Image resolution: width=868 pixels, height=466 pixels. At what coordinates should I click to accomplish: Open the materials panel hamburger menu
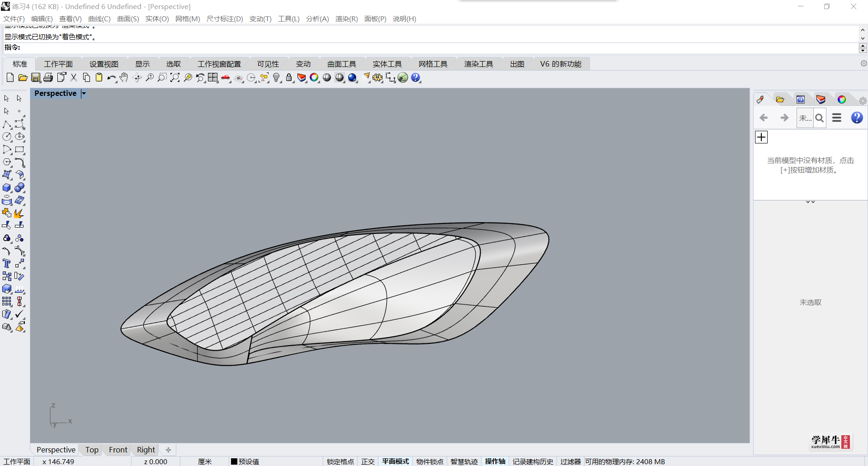click(837, 118)
